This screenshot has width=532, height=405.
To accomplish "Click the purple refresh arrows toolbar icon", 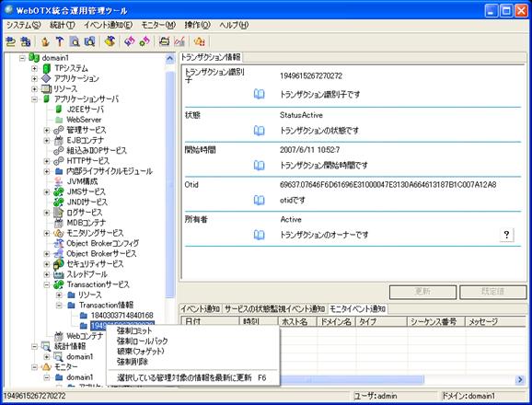I will [x=130, y=41].
